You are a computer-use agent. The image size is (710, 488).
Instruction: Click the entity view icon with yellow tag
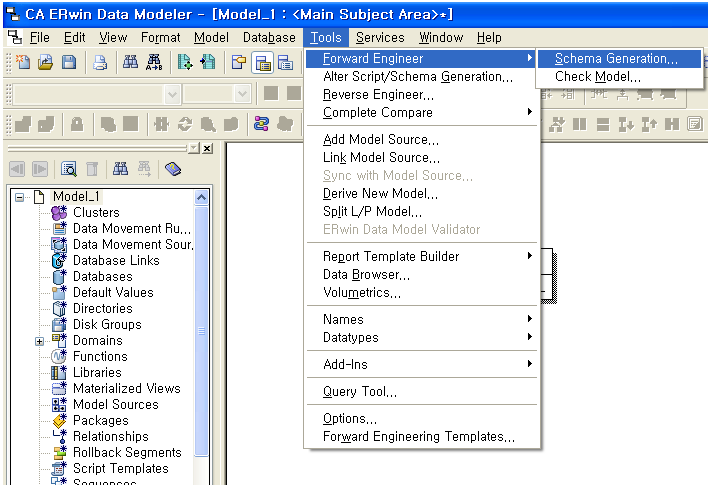(239, 62)
